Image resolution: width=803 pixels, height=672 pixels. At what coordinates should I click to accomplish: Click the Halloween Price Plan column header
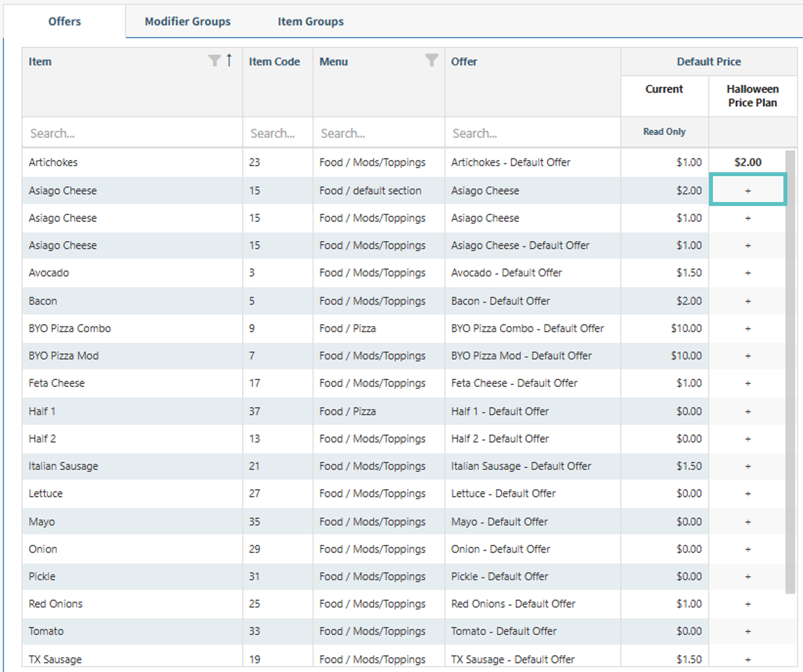752,96
